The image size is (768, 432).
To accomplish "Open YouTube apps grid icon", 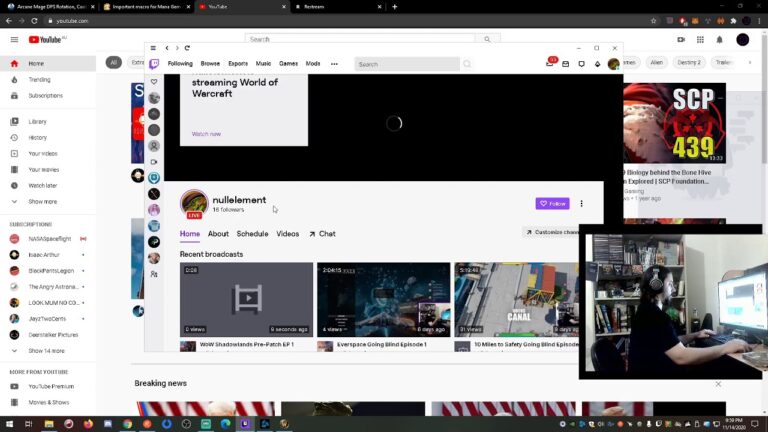I will [x=700, y=40].
